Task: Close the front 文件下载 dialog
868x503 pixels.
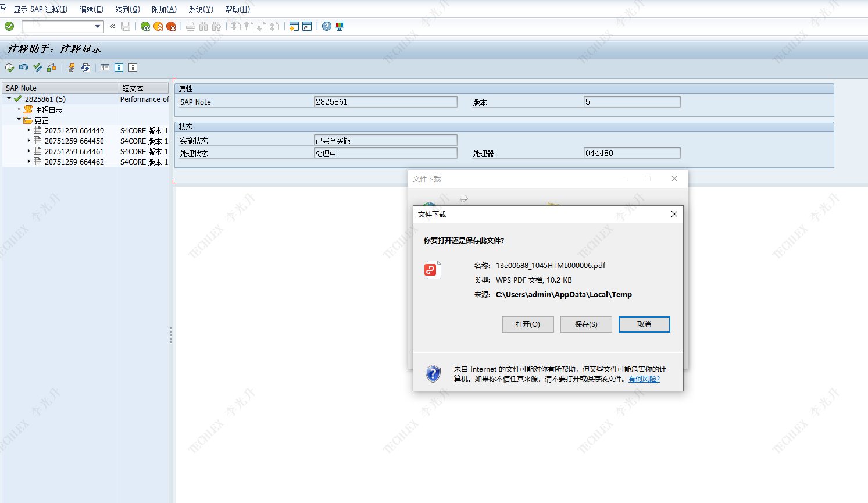Action: coord(674,214)
